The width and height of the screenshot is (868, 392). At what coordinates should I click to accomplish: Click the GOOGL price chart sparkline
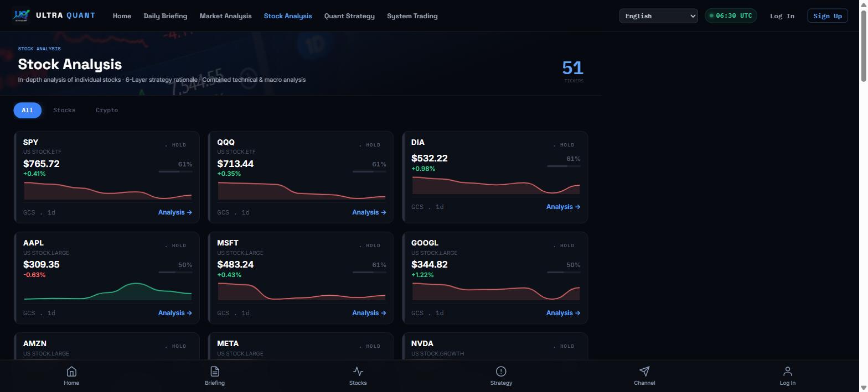[496, 291]
